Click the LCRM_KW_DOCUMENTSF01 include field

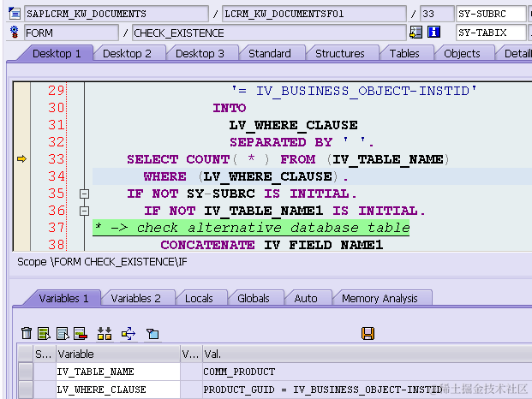click(314, 14)
